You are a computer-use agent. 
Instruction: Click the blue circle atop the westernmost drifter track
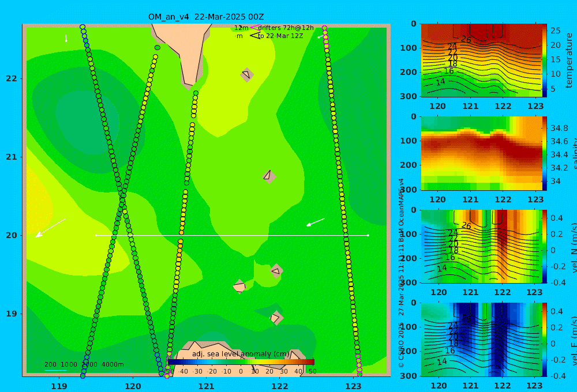tap(83, 27)
